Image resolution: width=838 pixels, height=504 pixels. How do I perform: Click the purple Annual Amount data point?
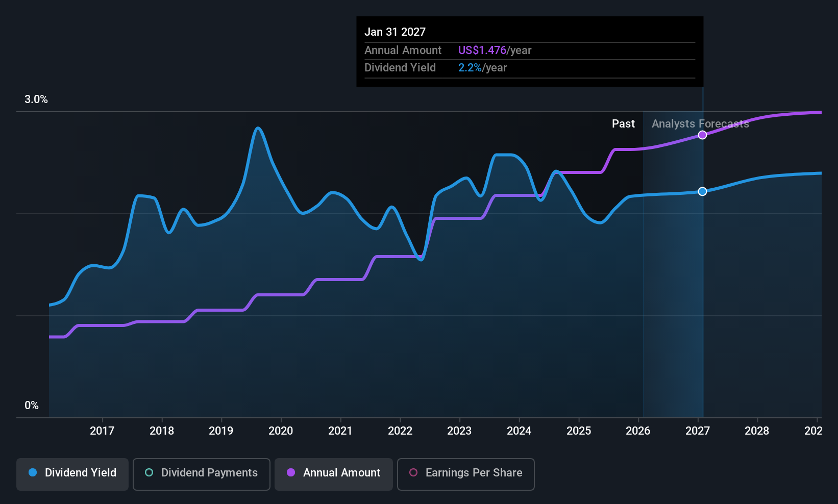(702, 135)
